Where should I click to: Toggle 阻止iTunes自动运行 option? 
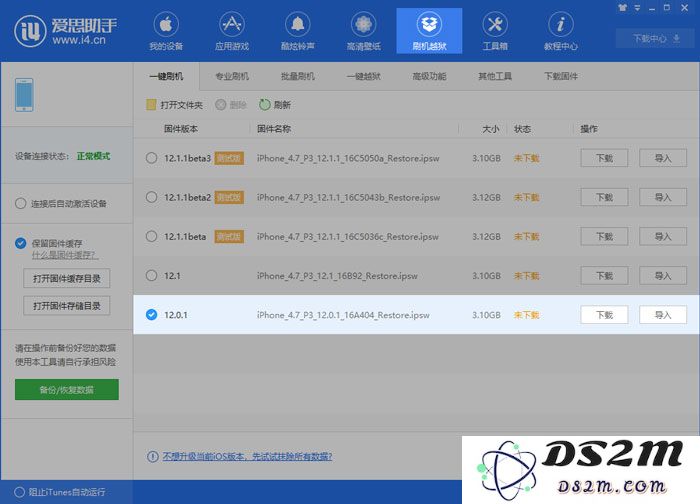[x=19, y=492]
